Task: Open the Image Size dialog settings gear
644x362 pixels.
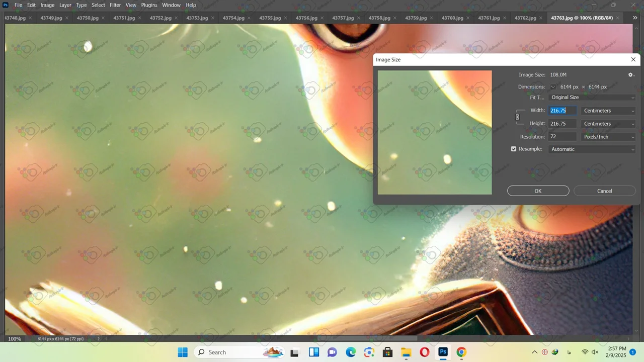Action: coord(631,75)
